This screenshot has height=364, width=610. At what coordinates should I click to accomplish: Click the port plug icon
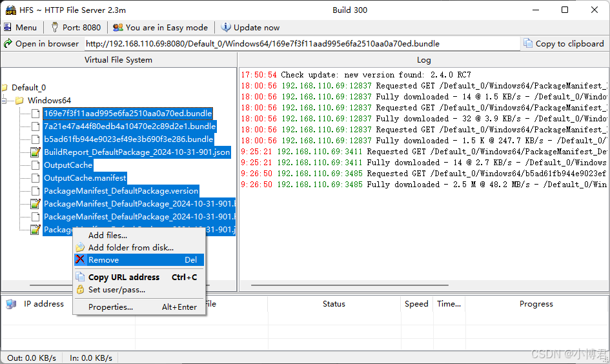point(55,27)
